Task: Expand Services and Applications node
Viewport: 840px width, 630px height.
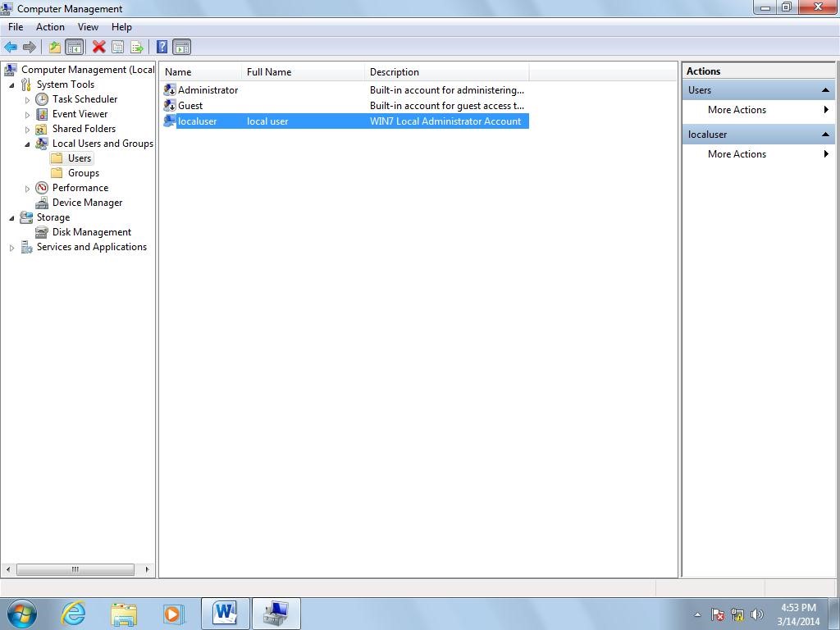Action: [11, 248]
